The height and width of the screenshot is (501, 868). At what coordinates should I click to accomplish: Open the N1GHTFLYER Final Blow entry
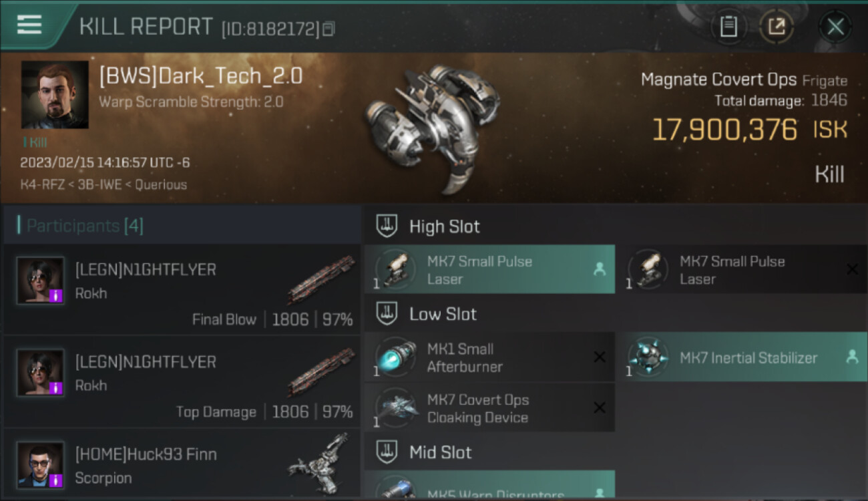click(x=182, y=291)
